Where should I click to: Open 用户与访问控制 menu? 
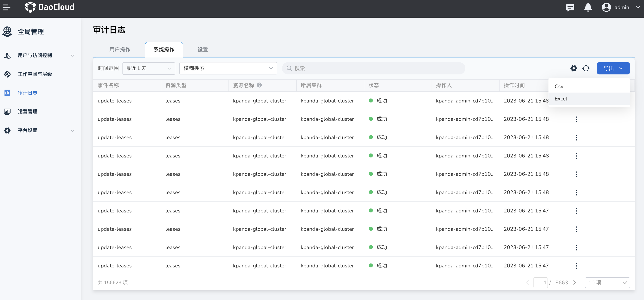[x=35, y=55]
